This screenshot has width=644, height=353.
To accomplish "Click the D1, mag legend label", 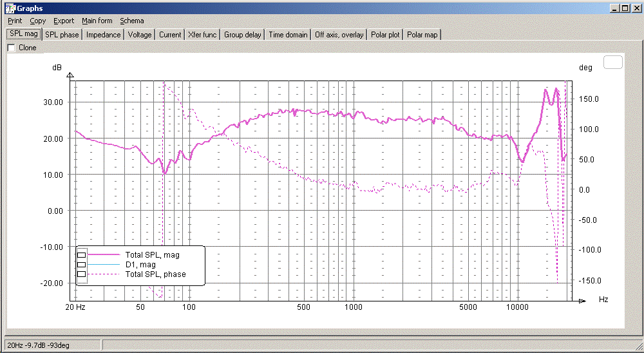I will pyautogui.click(x=140, y=265).
